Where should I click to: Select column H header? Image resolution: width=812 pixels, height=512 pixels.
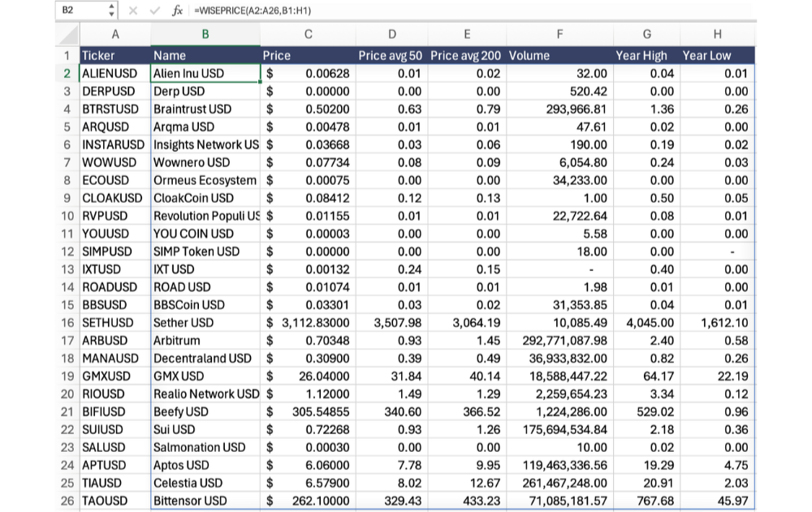point(717,34)
